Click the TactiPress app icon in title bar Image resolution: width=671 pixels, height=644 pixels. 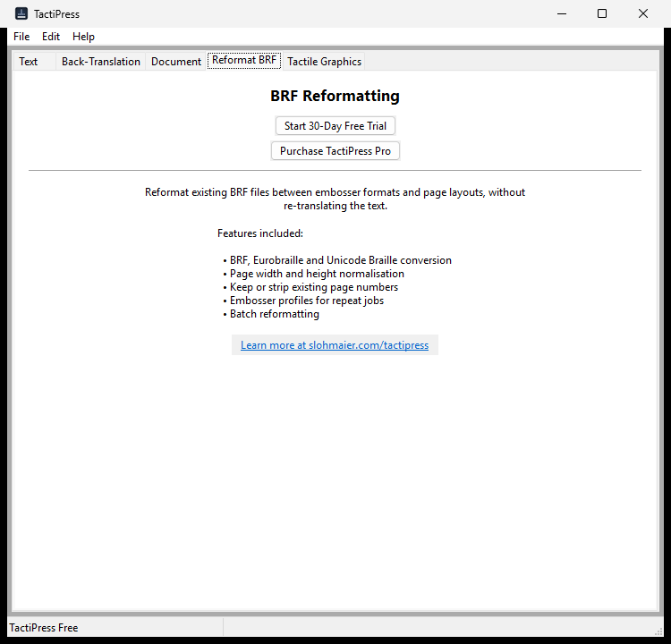pyautogui.click(x=21, y=13)
